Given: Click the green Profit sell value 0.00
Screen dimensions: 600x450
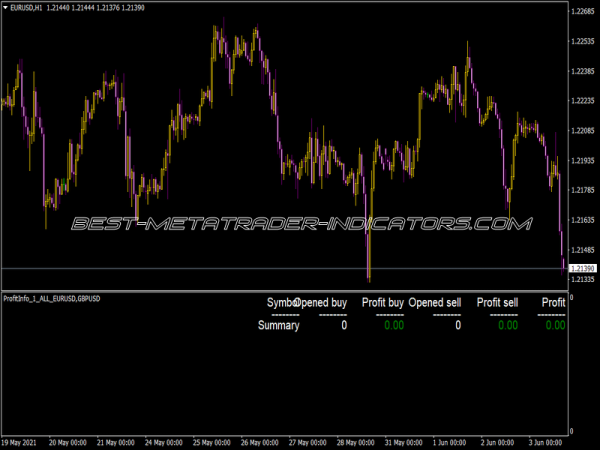Looking at the screenshot, I should 508,325.
